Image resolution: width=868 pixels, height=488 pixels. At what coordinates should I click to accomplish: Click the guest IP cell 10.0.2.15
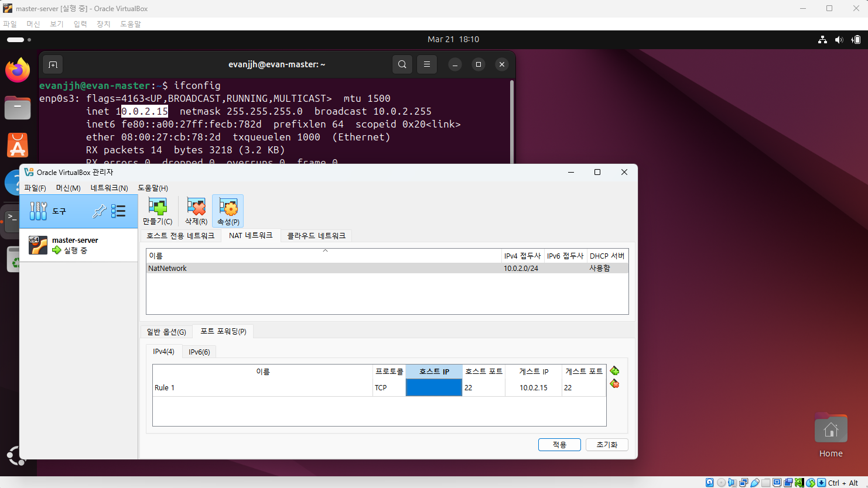tap(534, 387)
